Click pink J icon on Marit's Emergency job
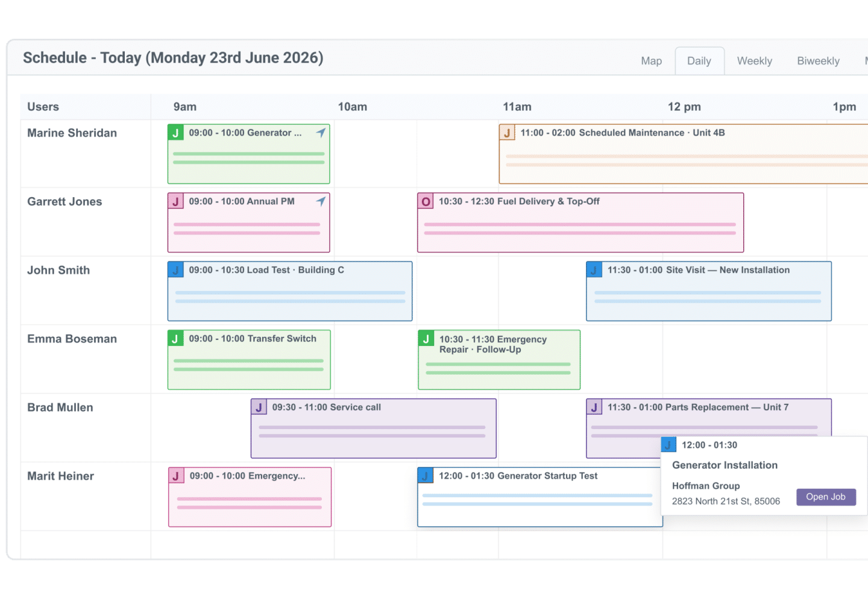Screen dimensions: 868x599 click(176, 476)
